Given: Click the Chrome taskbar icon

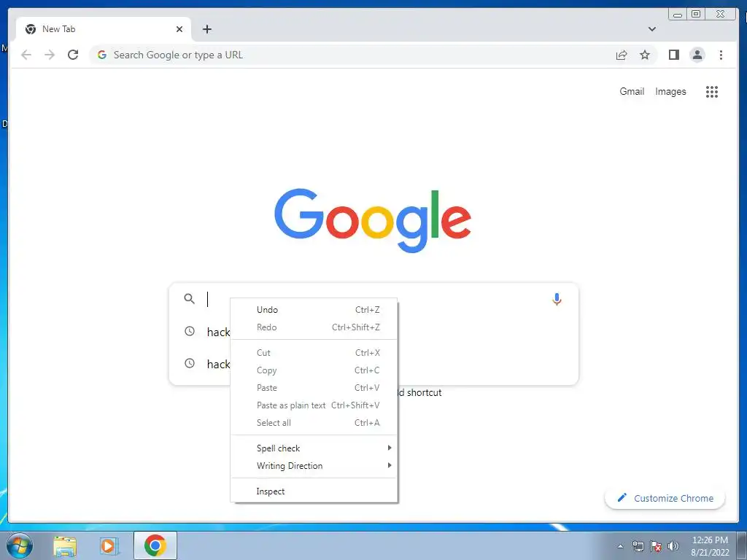Looking at the screenshot, I should coord(155,545).
